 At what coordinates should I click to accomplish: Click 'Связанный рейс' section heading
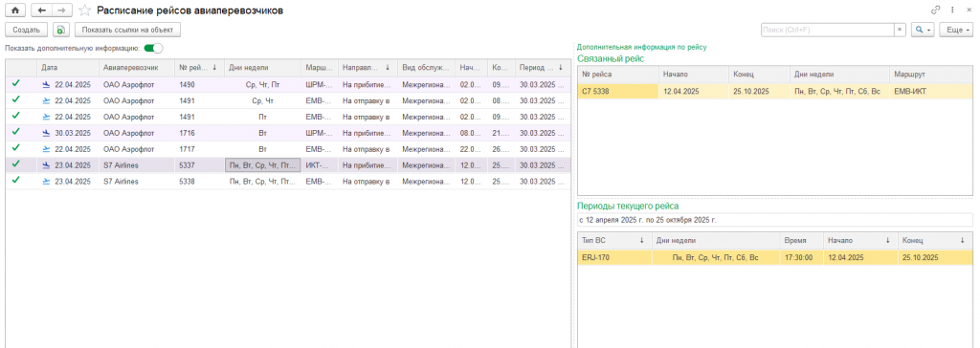(x=611, y=58)
